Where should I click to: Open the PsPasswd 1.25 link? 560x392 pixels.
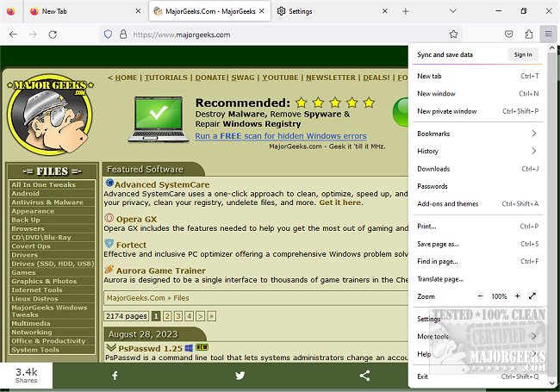(x=151, y=348)
